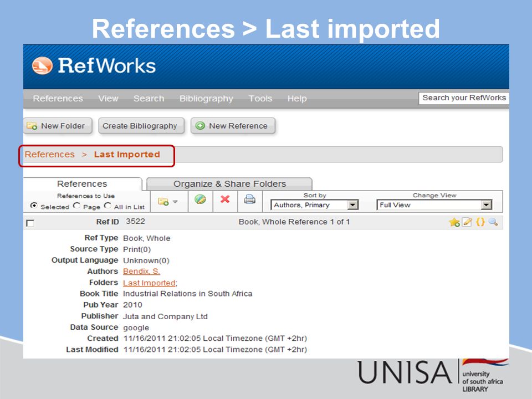Click the References breadcrumb link

(49, 155)
